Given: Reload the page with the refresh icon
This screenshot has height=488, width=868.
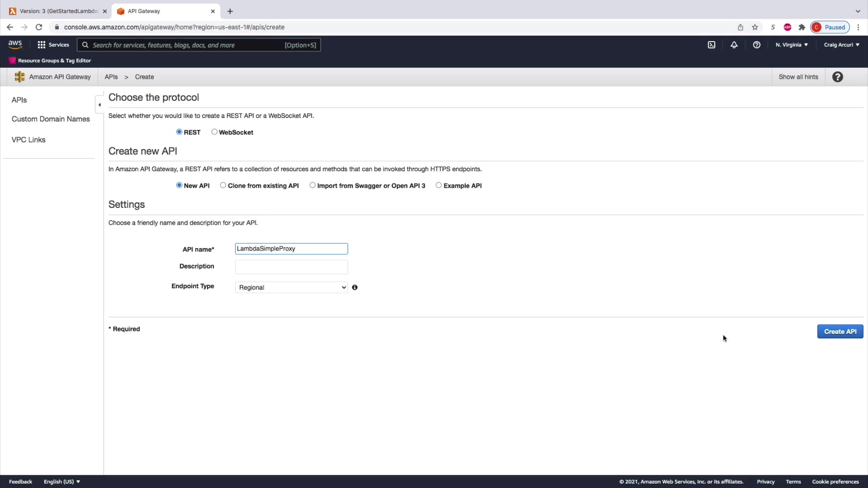Looking at the screenshot, I should pyautogui.click(x=39, y=27).
